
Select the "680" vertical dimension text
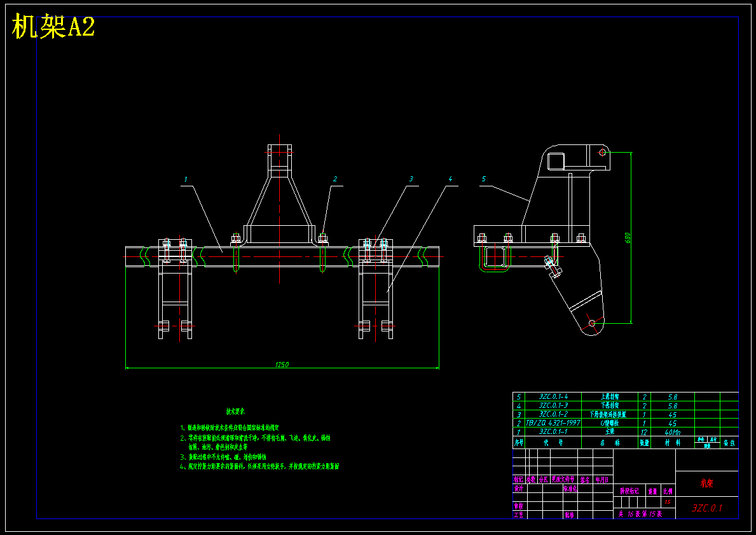628,238
